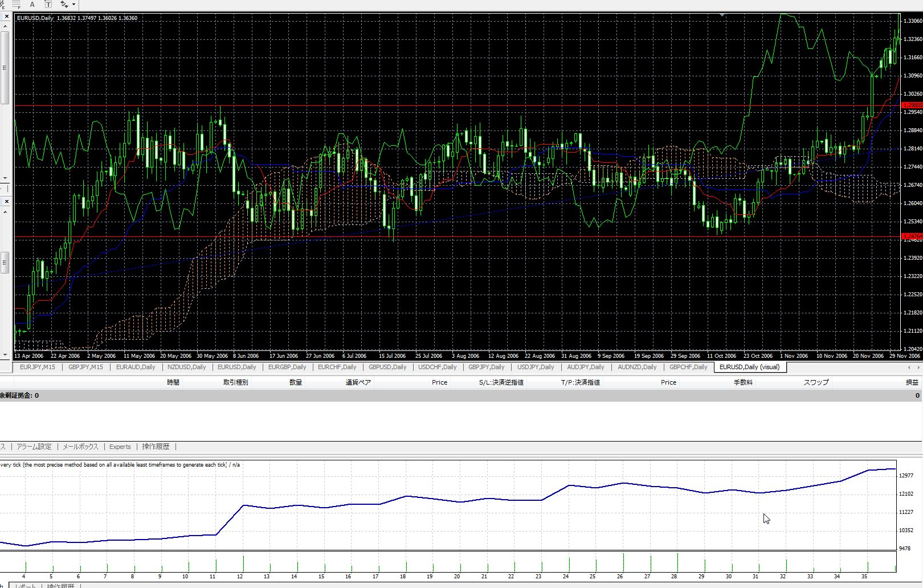Switch to the EURJPY,M15 chart tab

point(38,367)
